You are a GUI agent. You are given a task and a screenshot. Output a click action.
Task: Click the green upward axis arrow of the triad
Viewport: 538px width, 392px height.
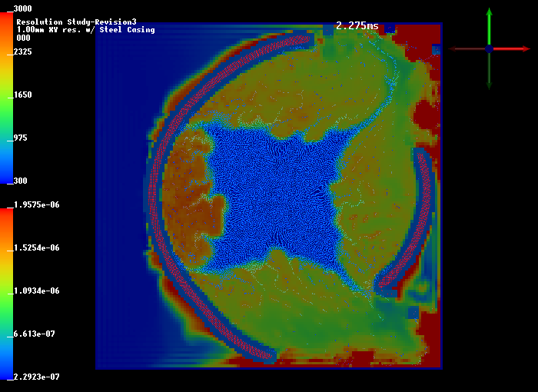pyautogui.click(x=489, y=25)
